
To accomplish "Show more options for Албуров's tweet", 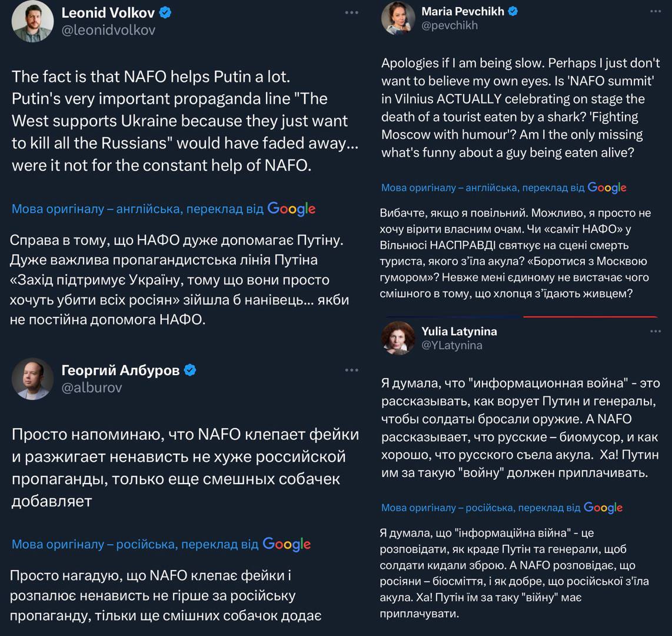I will (351, 370).
